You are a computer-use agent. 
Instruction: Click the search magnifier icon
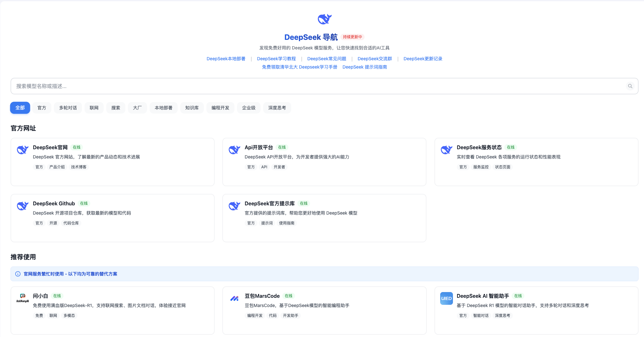(x=630, y=86)
